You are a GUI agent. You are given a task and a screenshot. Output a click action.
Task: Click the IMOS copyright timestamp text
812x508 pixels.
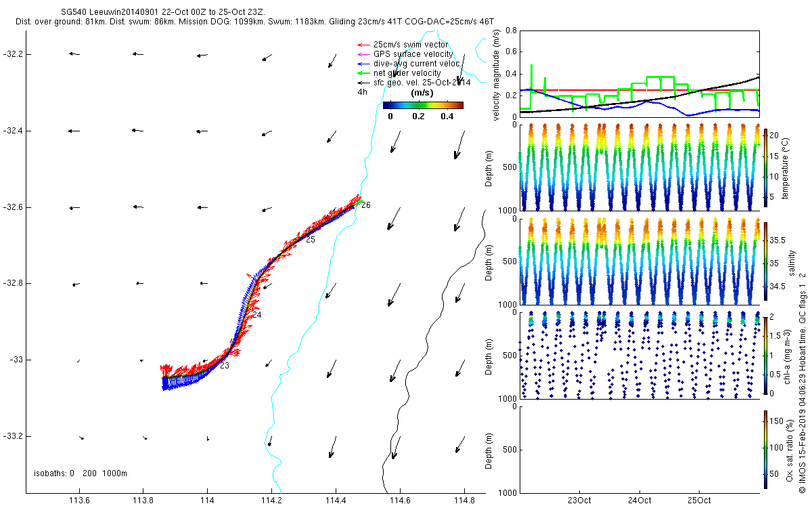(802, 382)
